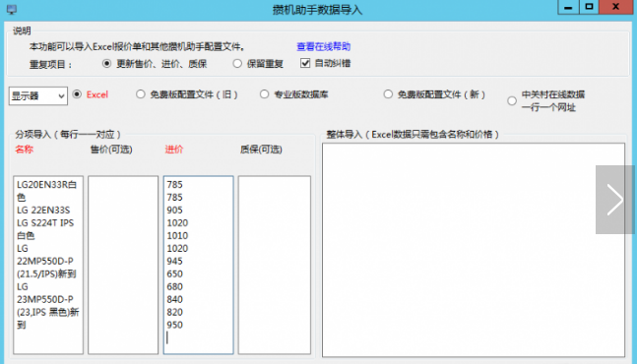Click the 进价 column header label
This screenshot has height=364, width=637.
tap(174, 150)
